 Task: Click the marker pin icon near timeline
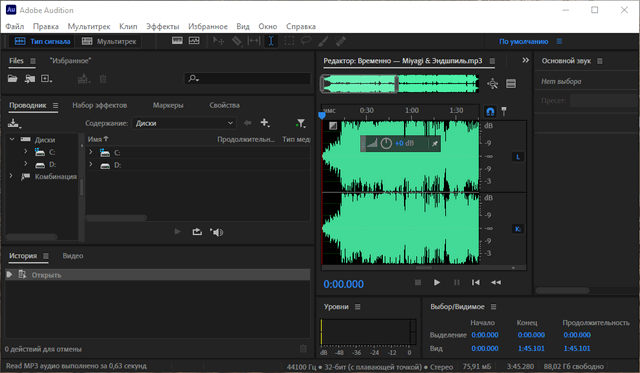(x=504, y=111)
